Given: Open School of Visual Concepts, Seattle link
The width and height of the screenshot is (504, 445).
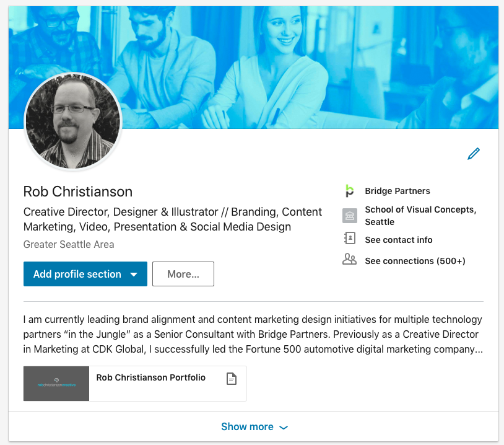Looking at the screenshot, I should pos(420,216).
